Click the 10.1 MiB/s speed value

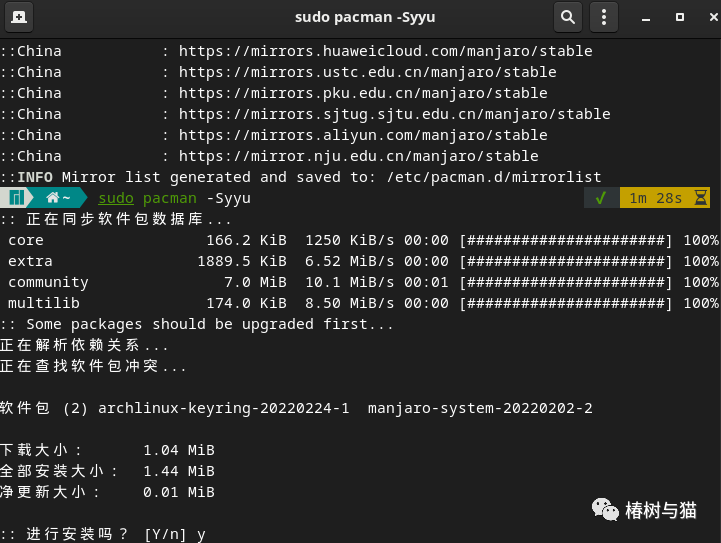click(x=349, y=282)
